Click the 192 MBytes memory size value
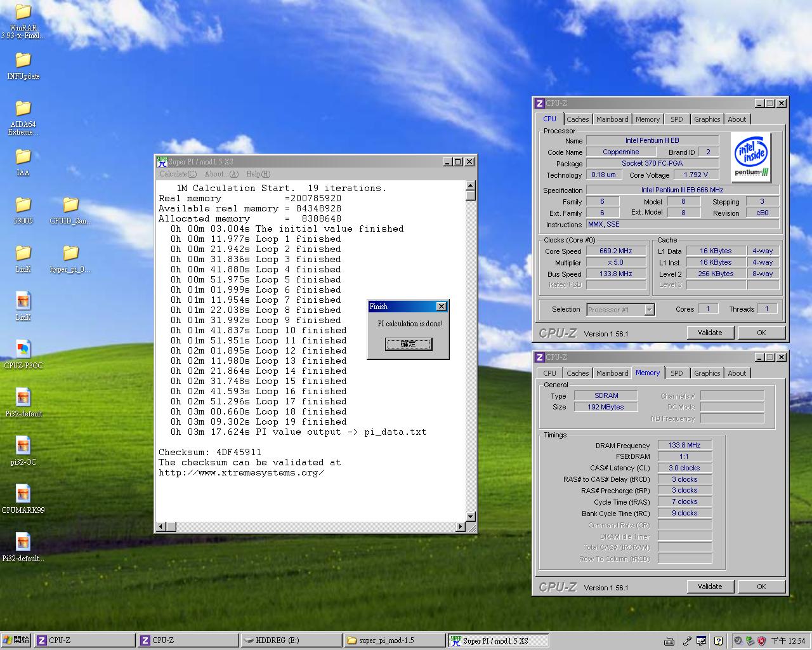This screenshot has height=650, width=812. 606,408
